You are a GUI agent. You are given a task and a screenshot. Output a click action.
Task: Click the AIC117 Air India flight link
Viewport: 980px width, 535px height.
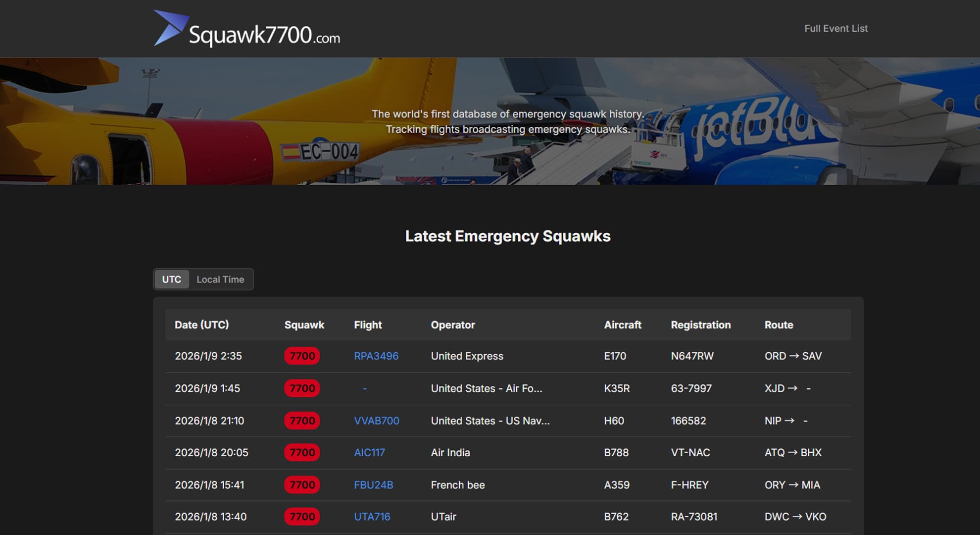[370, 452]
